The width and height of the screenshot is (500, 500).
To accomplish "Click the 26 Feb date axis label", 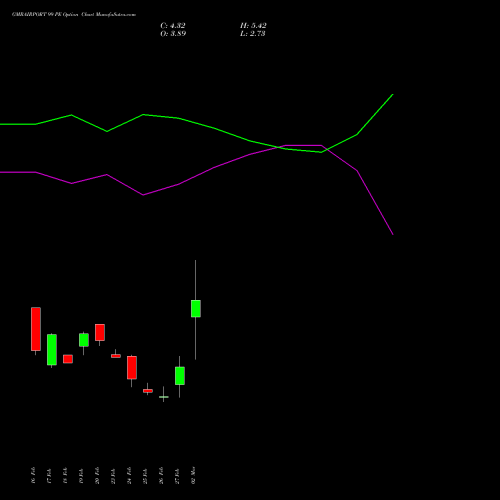I will click(161, 475).
